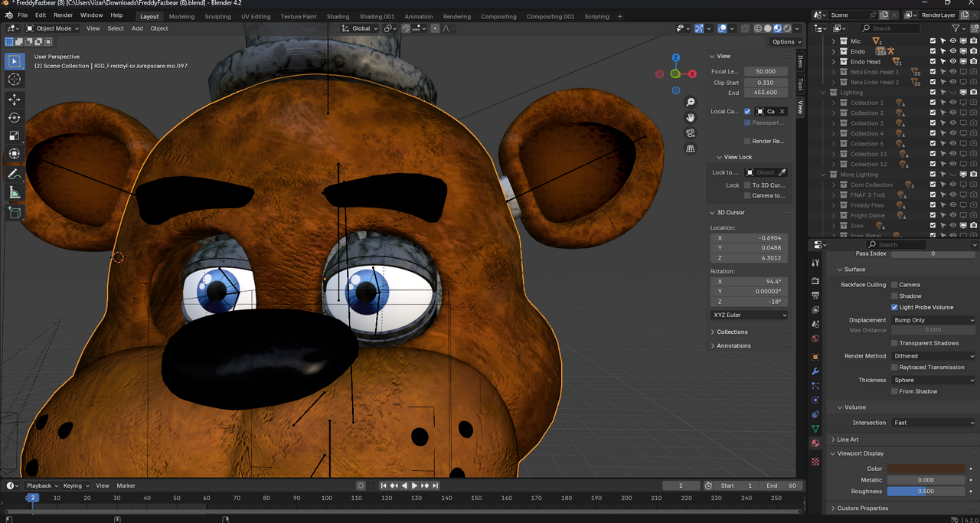
Task: Enable Render Region checkbox
Action: click(x=747, y=142)
